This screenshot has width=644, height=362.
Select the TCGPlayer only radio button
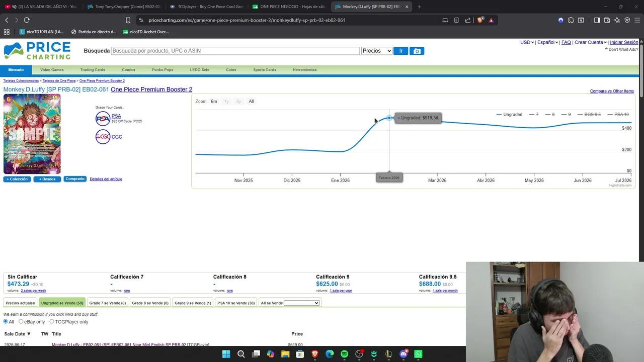coord(52,322)
